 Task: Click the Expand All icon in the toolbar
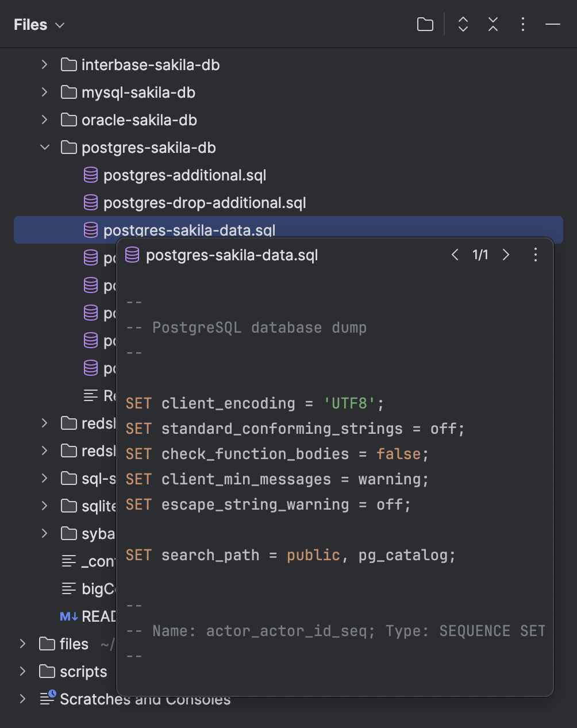click(463, 24)
